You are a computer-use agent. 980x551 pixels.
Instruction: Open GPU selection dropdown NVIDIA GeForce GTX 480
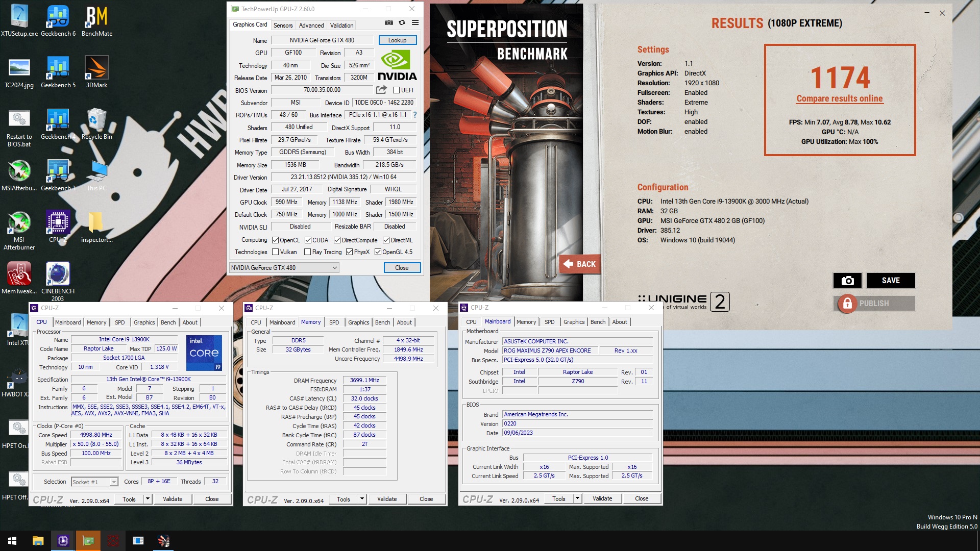[x=284, y=268]
